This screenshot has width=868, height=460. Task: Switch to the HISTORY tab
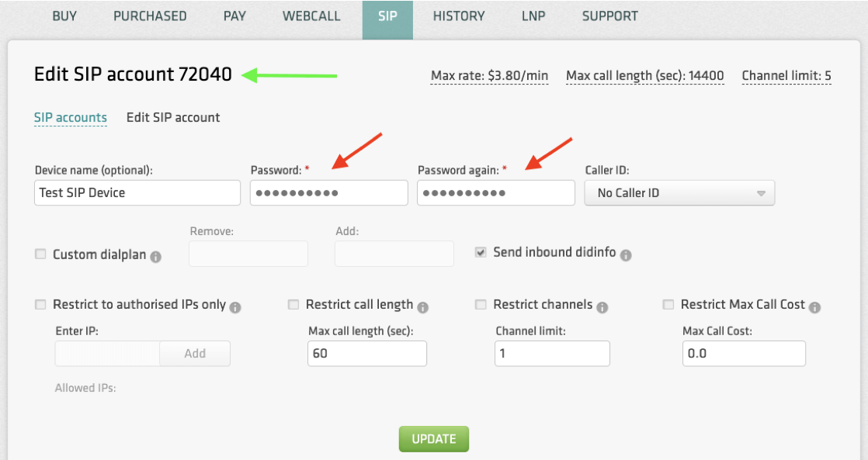(x=459, y=16)
